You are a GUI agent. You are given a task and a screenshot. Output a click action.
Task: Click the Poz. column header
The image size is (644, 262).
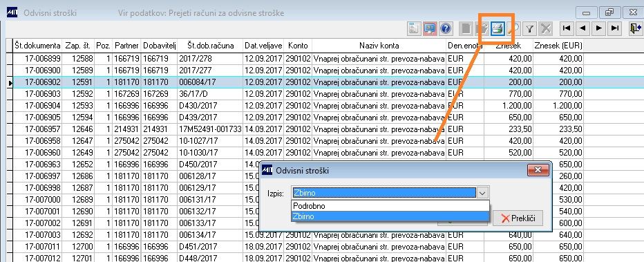click(x=104, y=46)
